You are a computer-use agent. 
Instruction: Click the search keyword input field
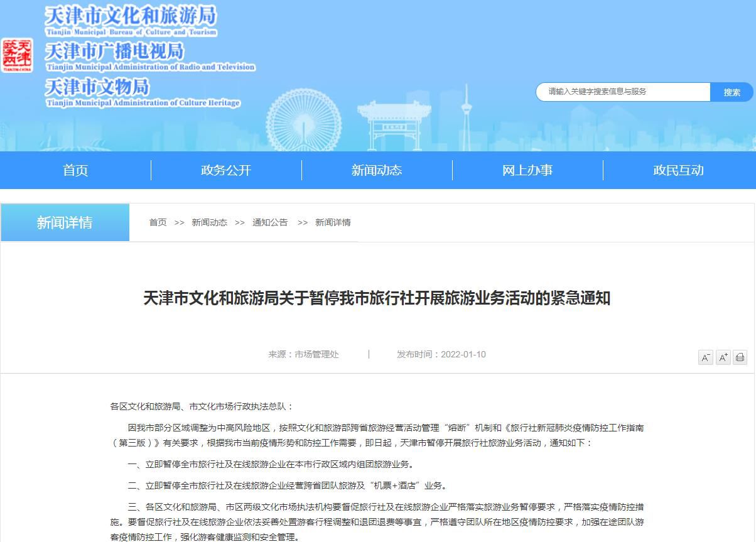(622, 92)
